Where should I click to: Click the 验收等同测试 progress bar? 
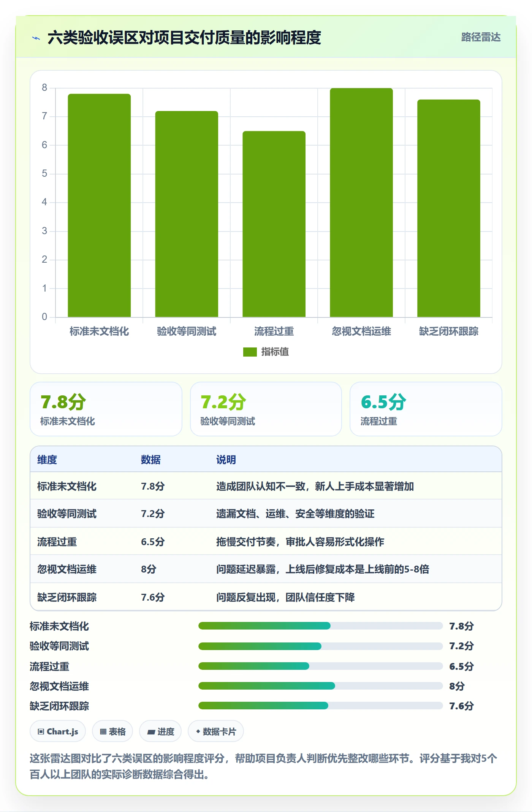pos(321,646)
